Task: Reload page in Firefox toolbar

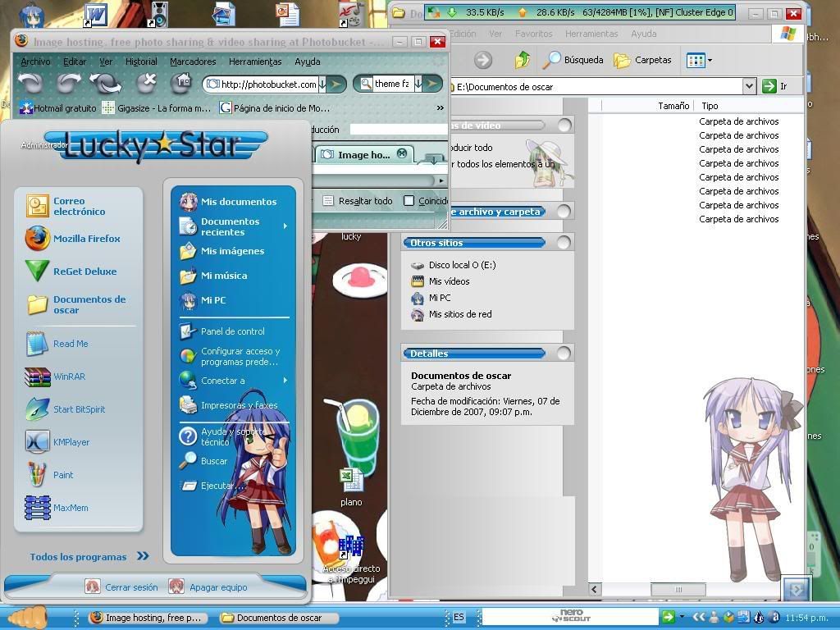Action: (106, 83)
